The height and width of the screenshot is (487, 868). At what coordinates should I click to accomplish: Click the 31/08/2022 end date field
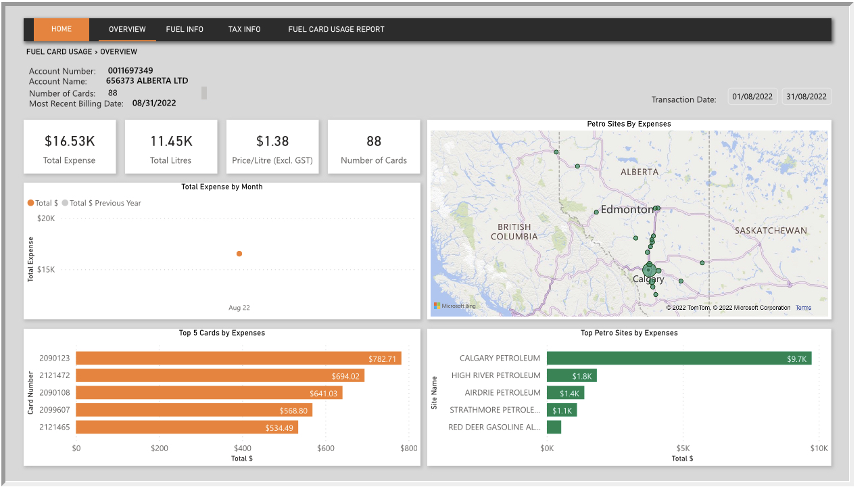click(x=807, y=97)
